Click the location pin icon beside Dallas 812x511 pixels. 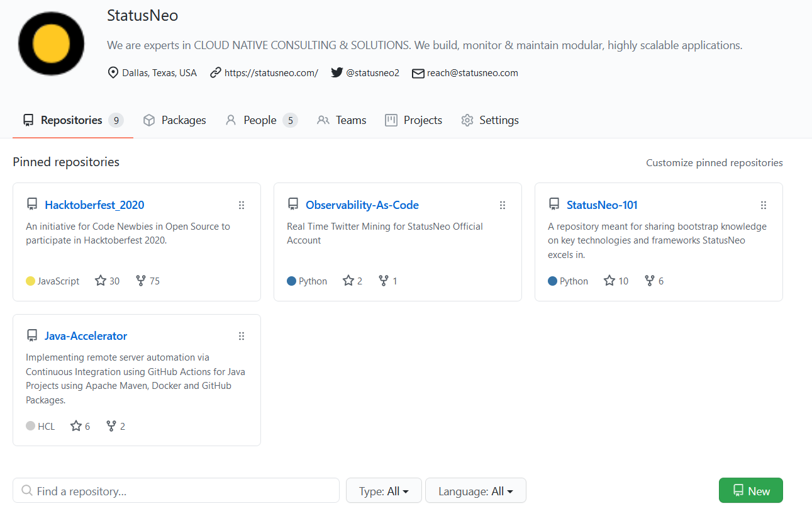(x=113, y=73)
